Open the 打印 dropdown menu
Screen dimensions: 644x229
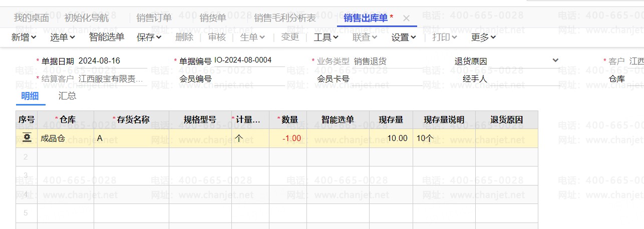click(x=445, y=37)
